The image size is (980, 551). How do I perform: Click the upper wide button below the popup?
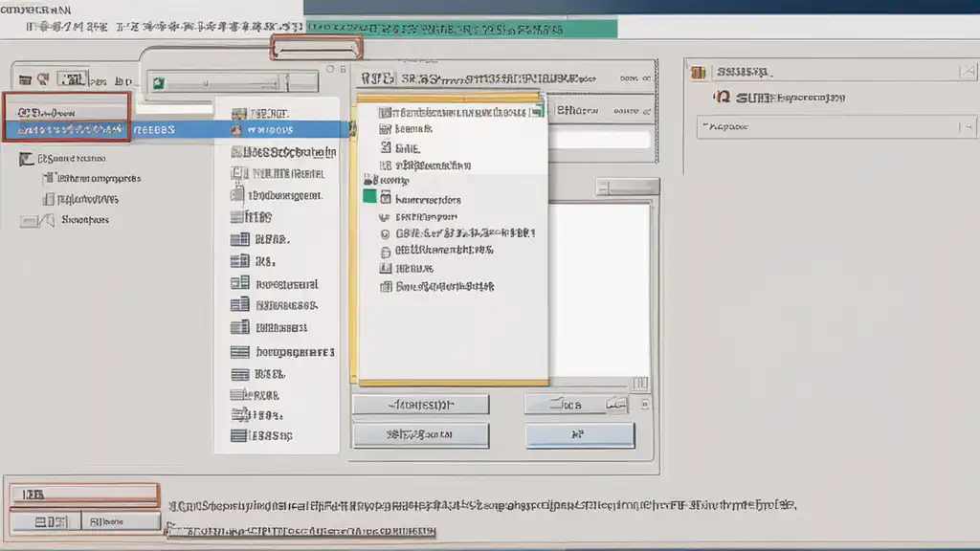pos(421,405)
